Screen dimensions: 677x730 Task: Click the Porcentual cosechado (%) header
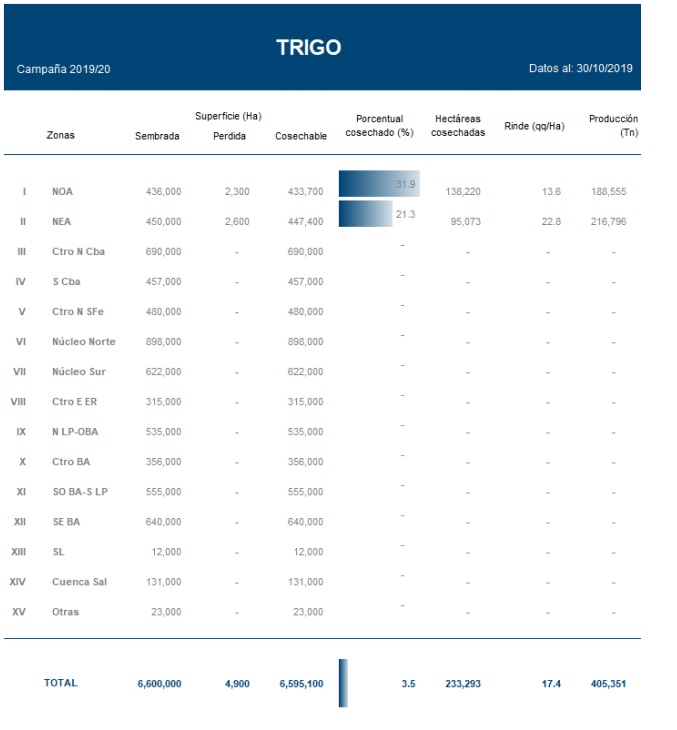(379, 125)
